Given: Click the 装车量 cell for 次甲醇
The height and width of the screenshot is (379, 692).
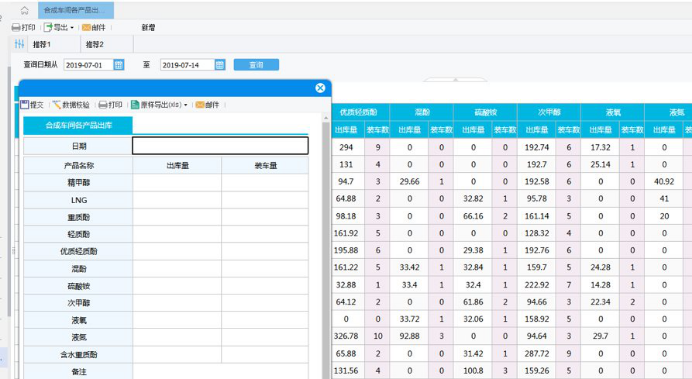Looking at the screenshot, I should [x=265, y=303].
